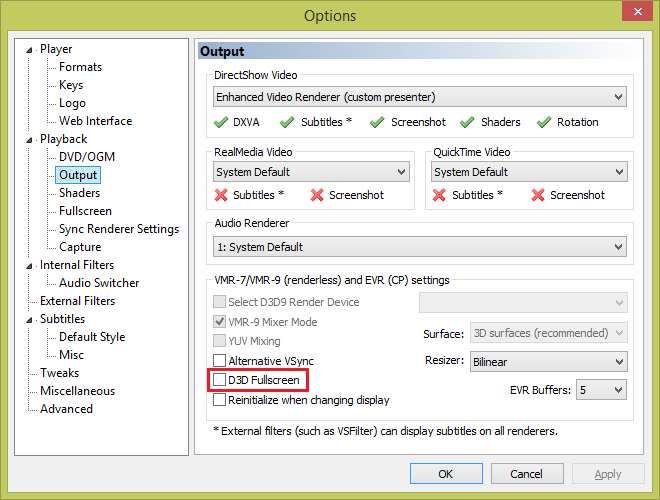Check Reinitialize when changing display
This screenshot has width=660, height=500.
coord(221,400)
